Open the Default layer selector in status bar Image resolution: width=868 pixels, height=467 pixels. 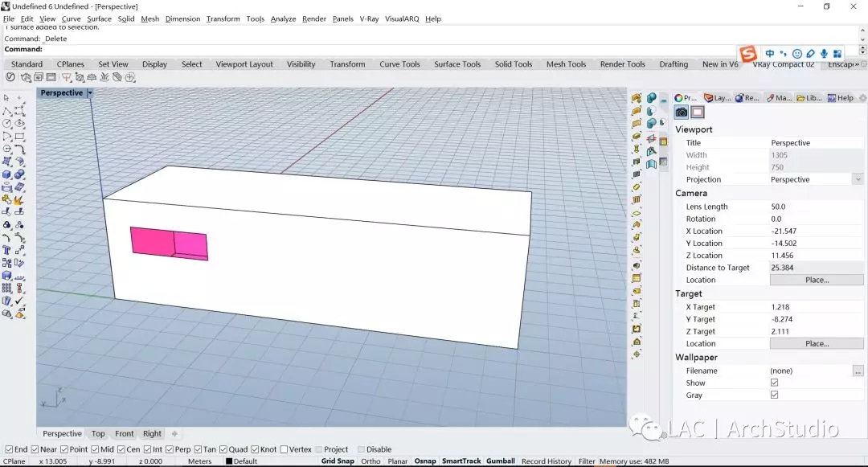(245, 461)
